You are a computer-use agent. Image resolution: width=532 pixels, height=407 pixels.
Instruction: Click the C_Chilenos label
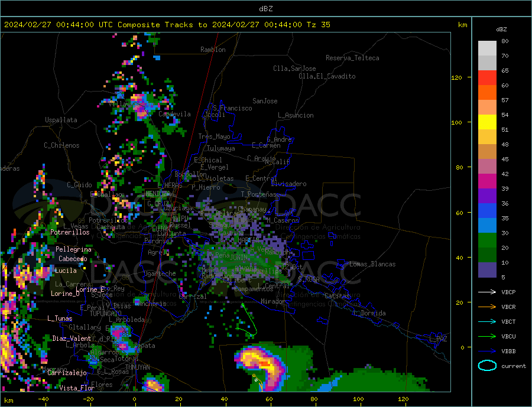coord(61,145)
